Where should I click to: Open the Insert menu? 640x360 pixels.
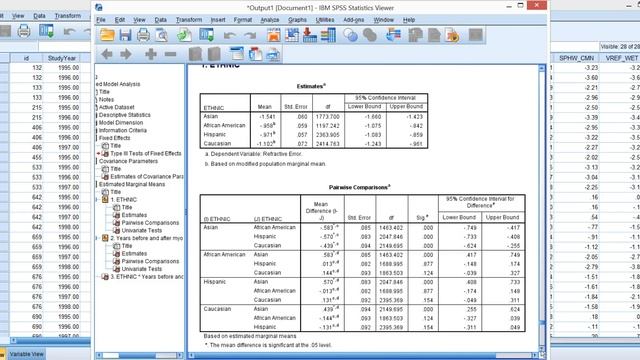pyautogui.click(x=218, y=20)
